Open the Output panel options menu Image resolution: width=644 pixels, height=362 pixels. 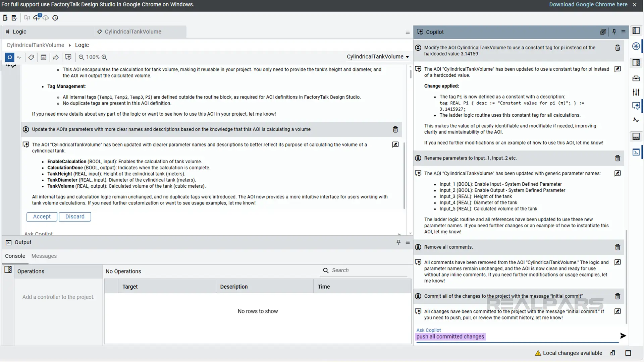(408, 242)
